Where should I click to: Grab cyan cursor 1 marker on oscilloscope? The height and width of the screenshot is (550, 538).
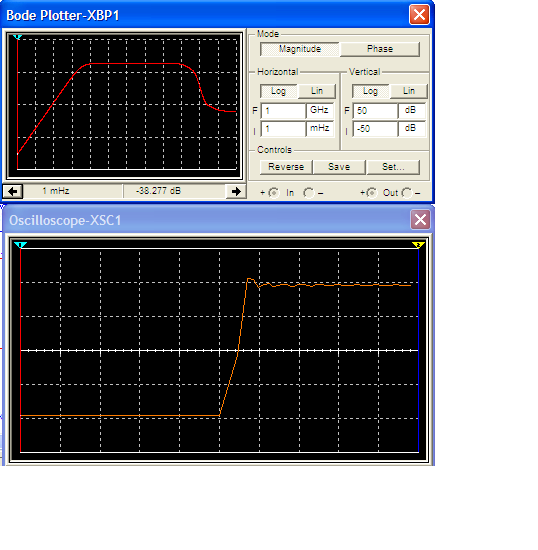tap(20, 245)
